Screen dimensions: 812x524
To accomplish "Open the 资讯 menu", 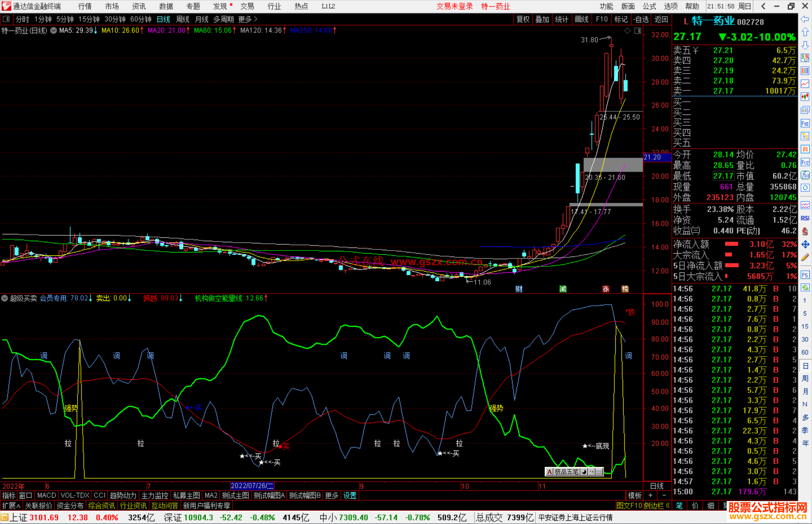I will tap(139, 6).
